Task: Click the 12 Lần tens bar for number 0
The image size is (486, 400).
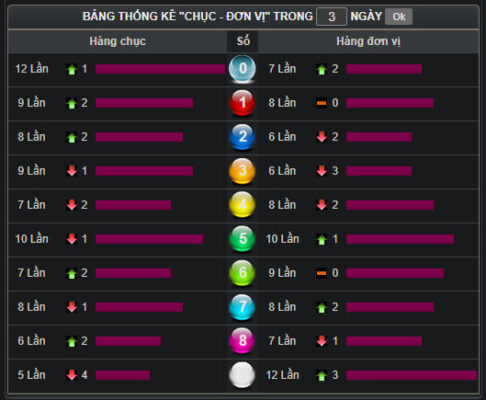Action: [x=160, y=69]
